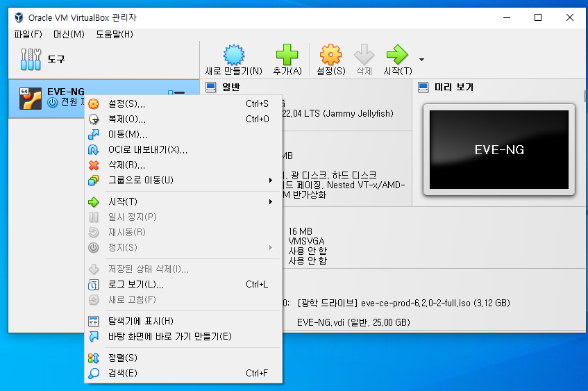Click the 일반 section title
Screen dimensions: 588x391
pos(231,87)
